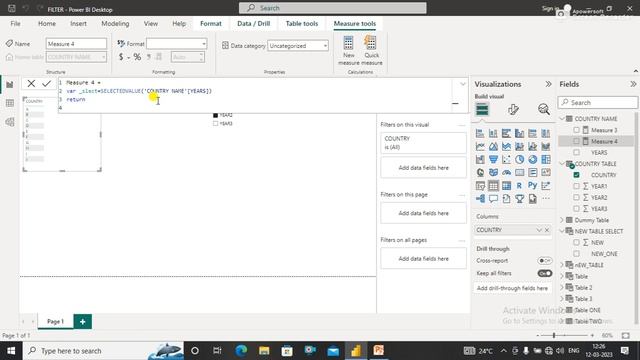The height and width of the screenshot is (360, 640).
Task: Select Q&A speech bubble visual
Action: coord(493,199)
